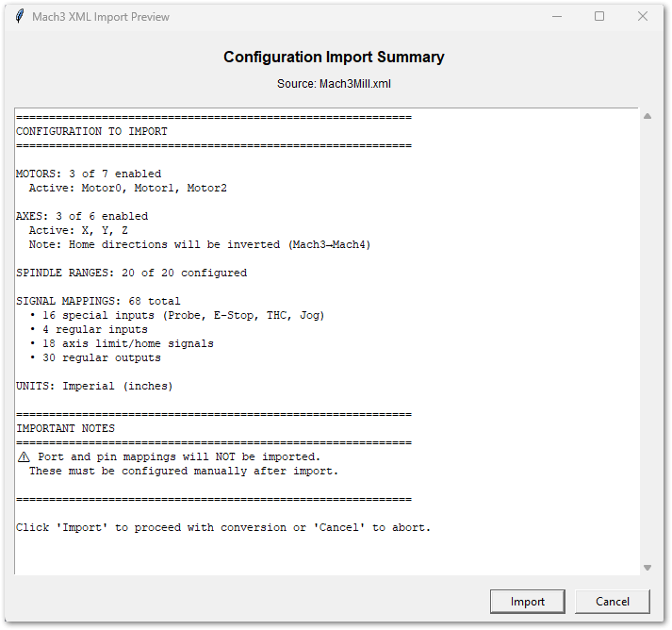Click the feather app icon in title bar
672x630 pixels.
[19, 17]
